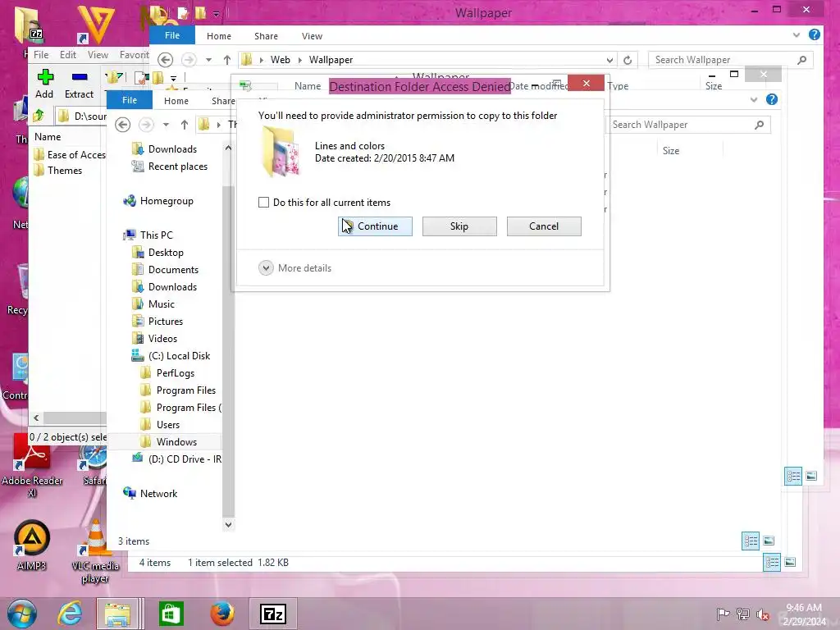Viewport: 840px width, 630px height.
Task: Select Program Files folder in navigation tree
Action: pyautogui.click(x=178, y=390)
